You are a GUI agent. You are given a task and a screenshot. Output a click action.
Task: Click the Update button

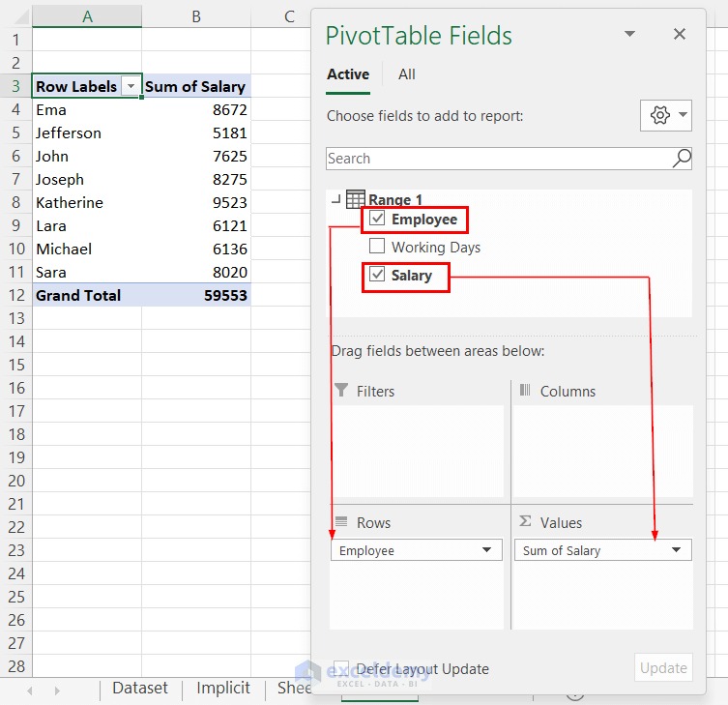click(x=663, y=667)
